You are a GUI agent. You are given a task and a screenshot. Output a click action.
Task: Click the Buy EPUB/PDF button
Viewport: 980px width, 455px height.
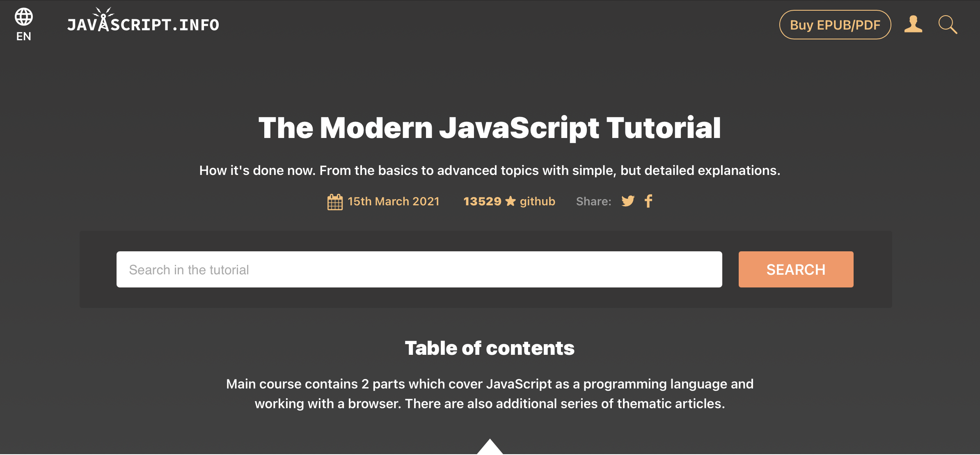coord(835,25)
